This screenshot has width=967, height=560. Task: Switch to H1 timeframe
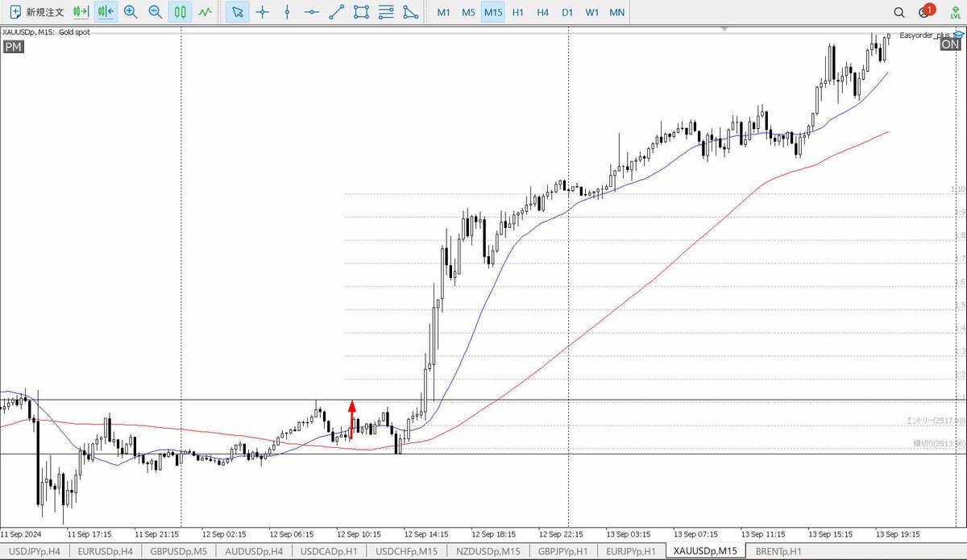pos(518,12)
